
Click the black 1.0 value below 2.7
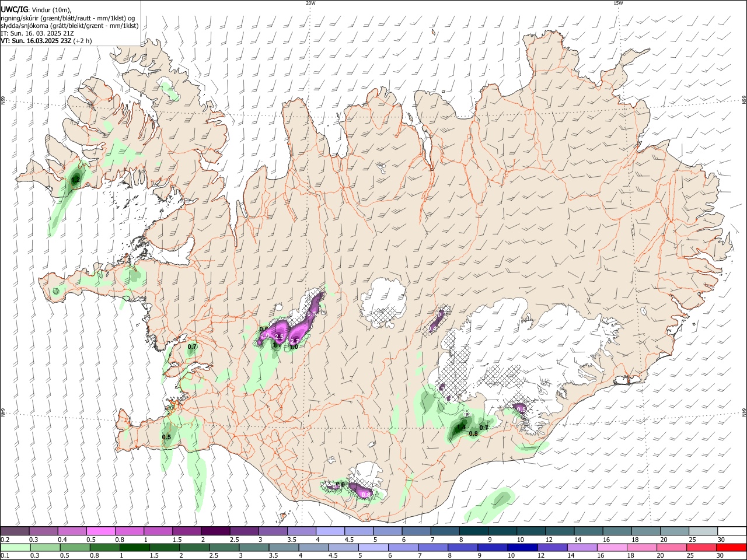click(294, 346)
